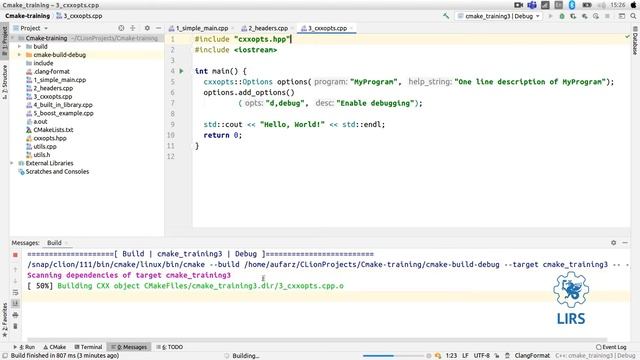
Task: Click the Locate/Scroll from Source target icon
Action: click(x=121, y=28)
